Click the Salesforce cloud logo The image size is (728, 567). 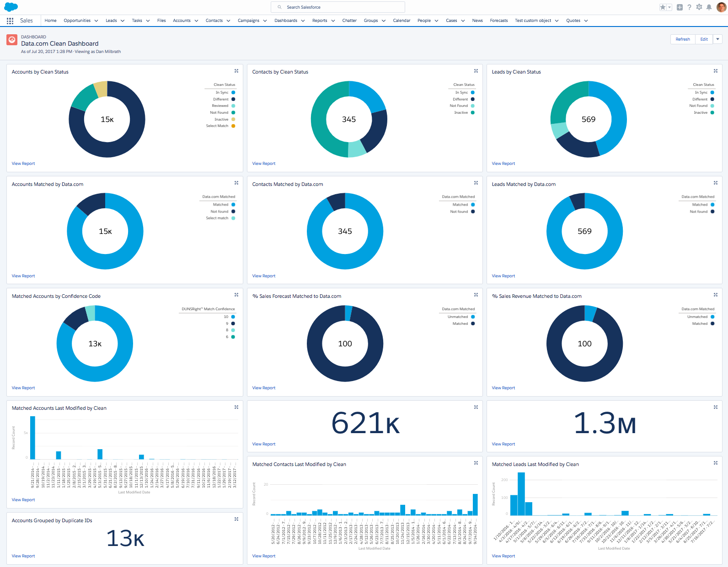11,7
